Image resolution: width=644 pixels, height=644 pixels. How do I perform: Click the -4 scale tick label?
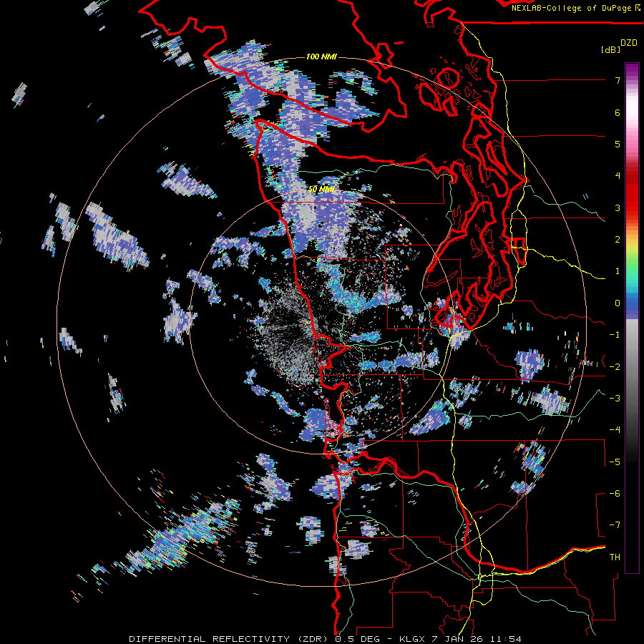[615, 430]
